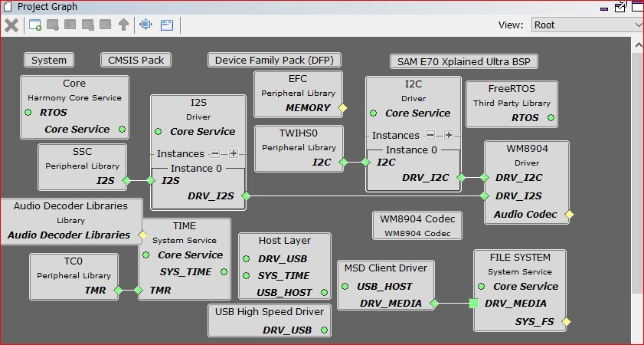The image size is (644, 345).
Task: Click the remove group toolbar icon
Action: (53, 25)
